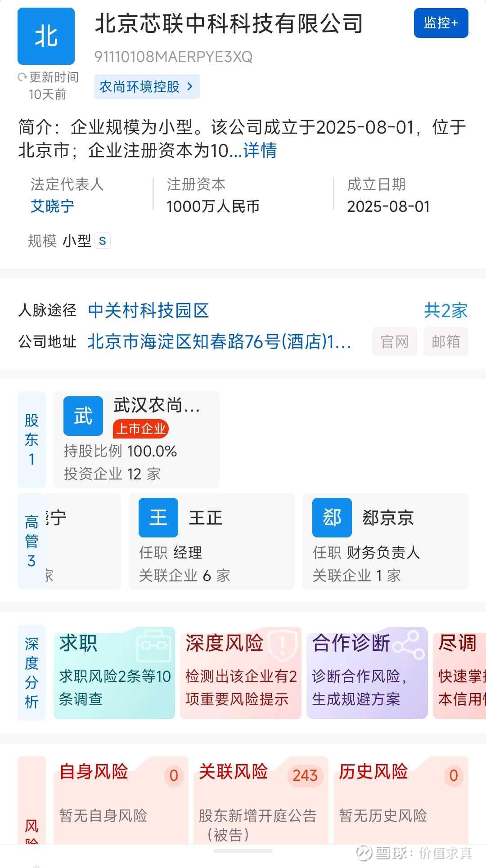Tap 暂无自身风险 text
This screenshot has height=868, width=486.
[103, 815]
